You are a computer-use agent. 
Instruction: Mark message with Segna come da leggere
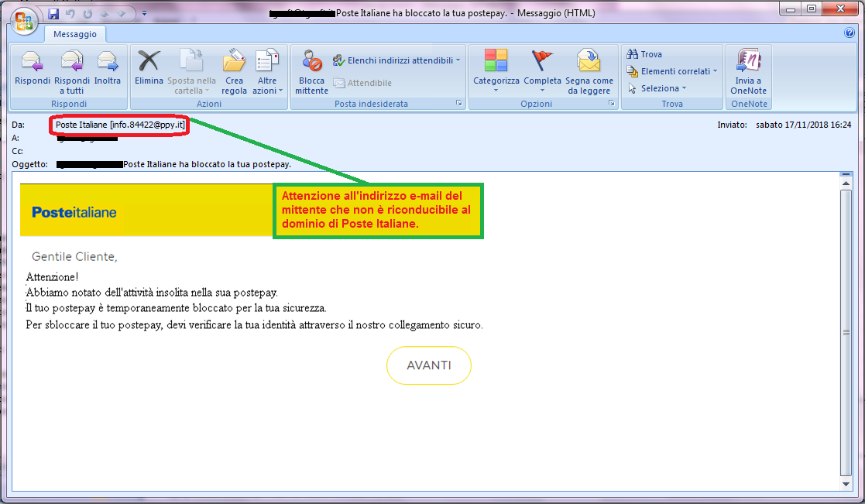pyautogui.click(x=589, y=72)
